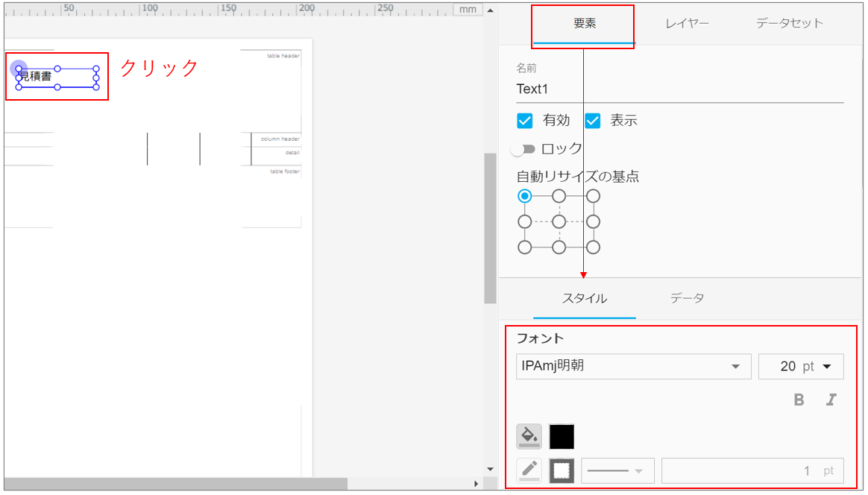
Task: Switch to the レイヤー tab
Action: 687,23
